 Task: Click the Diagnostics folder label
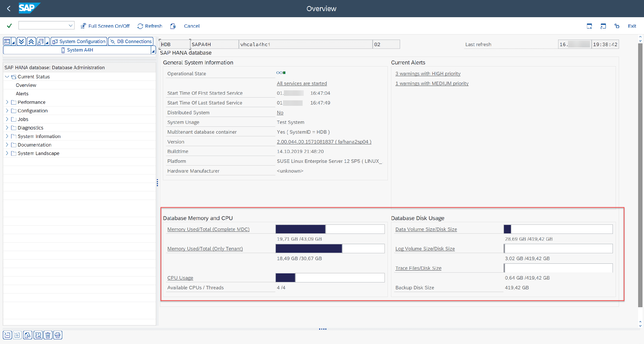[x=30, y=127]
